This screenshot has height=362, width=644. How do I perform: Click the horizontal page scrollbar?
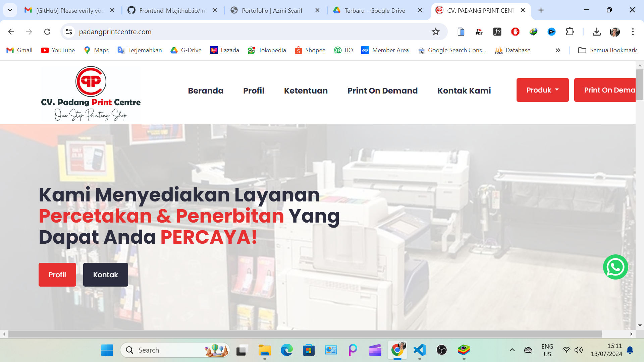pyautogui.click(x=305, y=334)
